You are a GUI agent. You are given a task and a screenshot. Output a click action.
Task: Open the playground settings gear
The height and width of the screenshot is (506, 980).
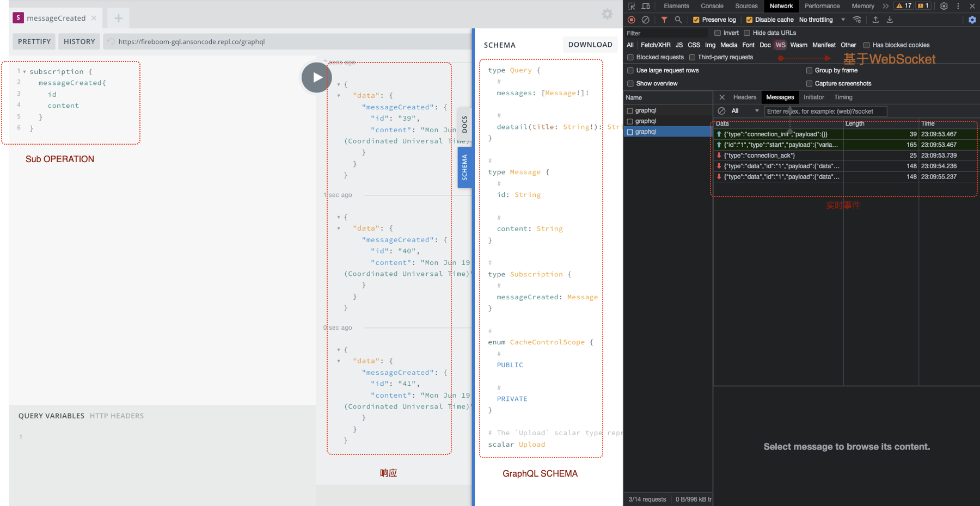tap(607, 14)
